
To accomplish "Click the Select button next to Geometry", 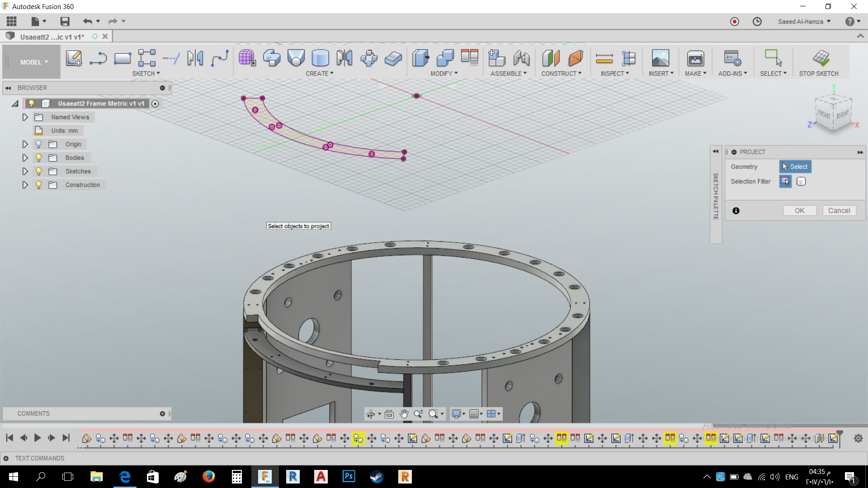I will 795,166.
